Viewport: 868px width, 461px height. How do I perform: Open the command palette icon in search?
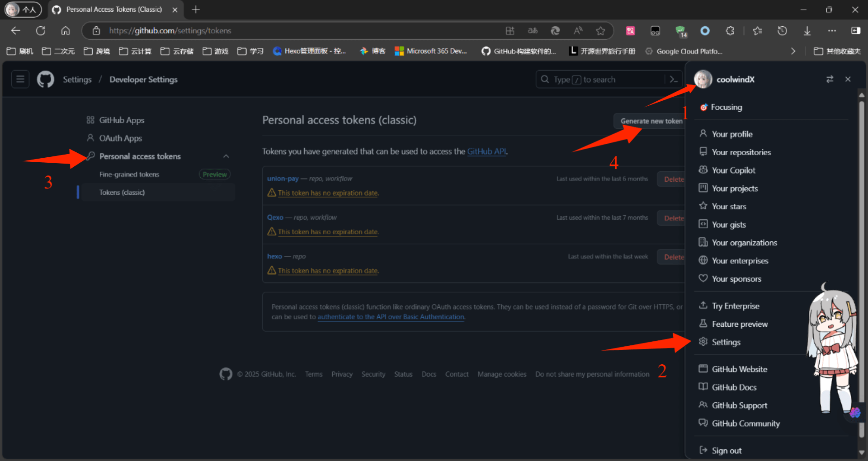[x=674, y=80]
